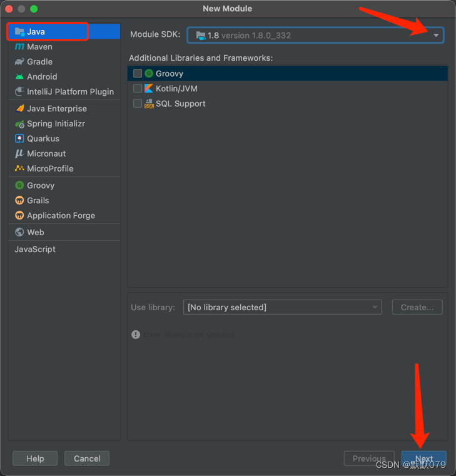
Task: Select Application Forge label in list
Action: [61, 216]
